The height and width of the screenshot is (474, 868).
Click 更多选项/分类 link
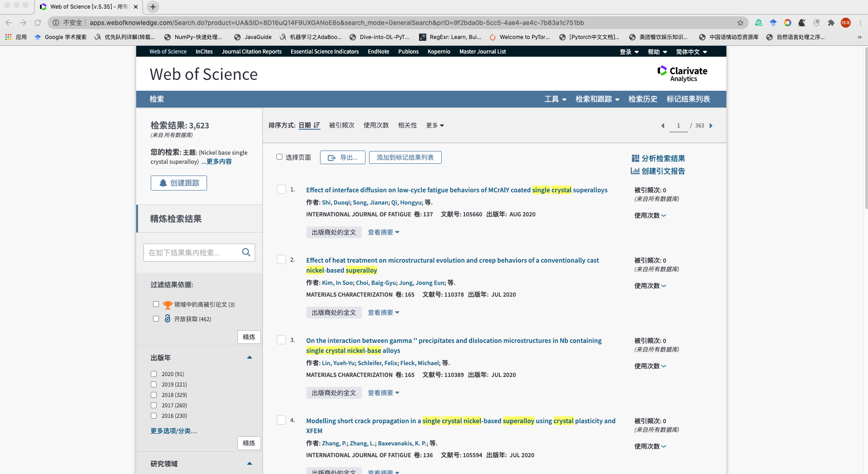(x=174, y=431)
